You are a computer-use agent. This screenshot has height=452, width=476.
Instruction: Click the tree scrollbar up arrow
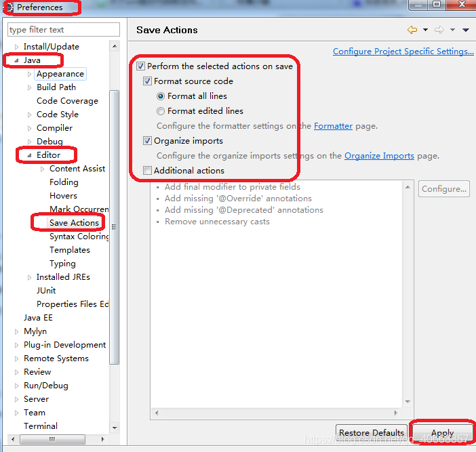(x=115, y=46)
